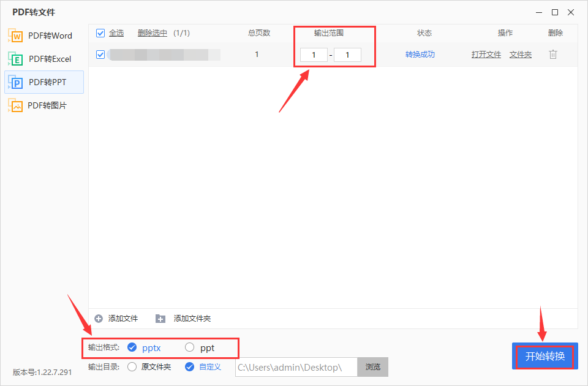Click the folder-plus icon for 添加文件夹
The image size is (588, 386).
[160, 319]
